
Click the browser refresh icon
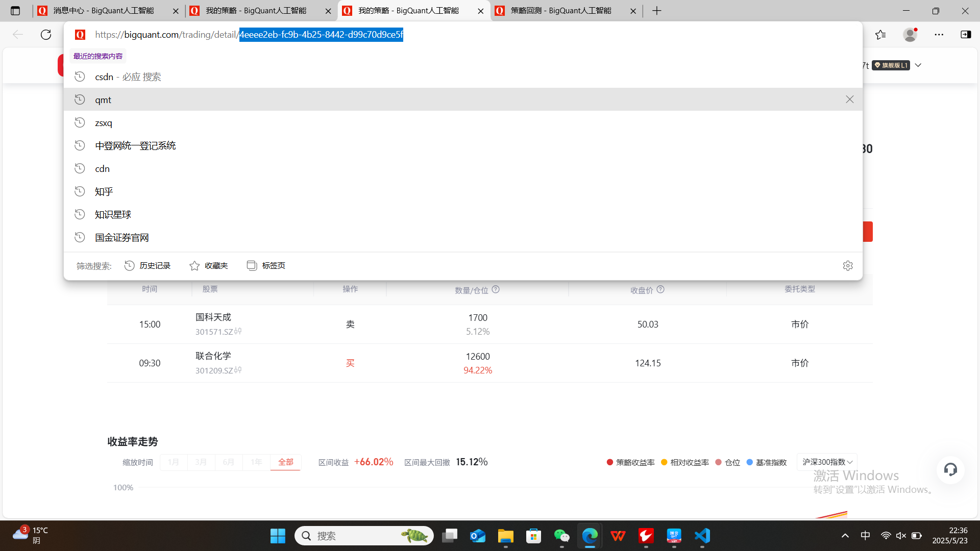(x=46, y=35)
